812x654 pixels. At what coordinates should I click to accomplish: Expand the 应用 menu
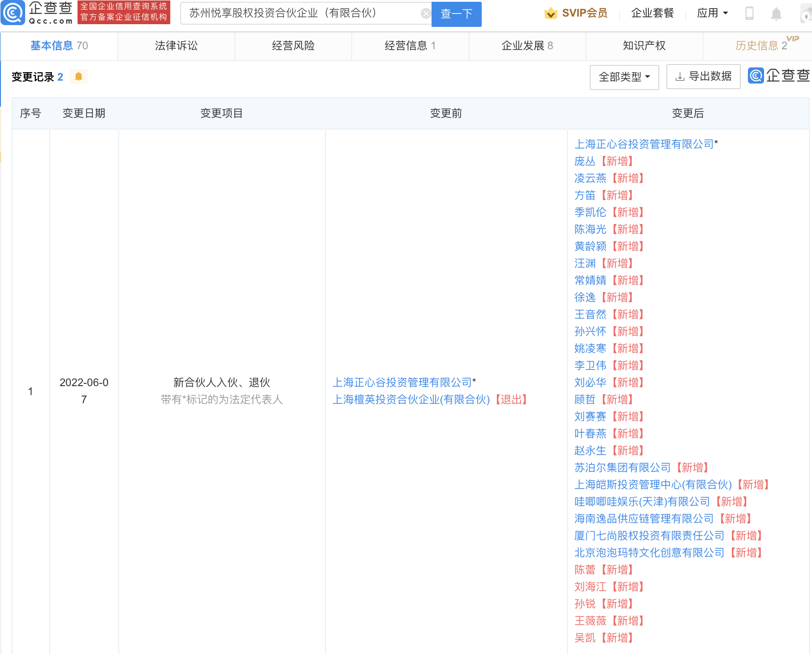pyautogui.click(x=713, y=13)
